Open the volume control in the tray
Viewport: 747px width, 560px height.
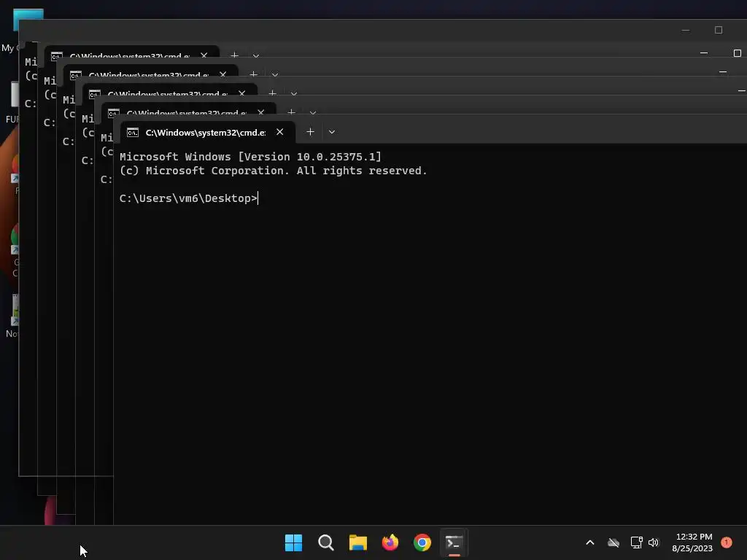click(x=654, y=542)
